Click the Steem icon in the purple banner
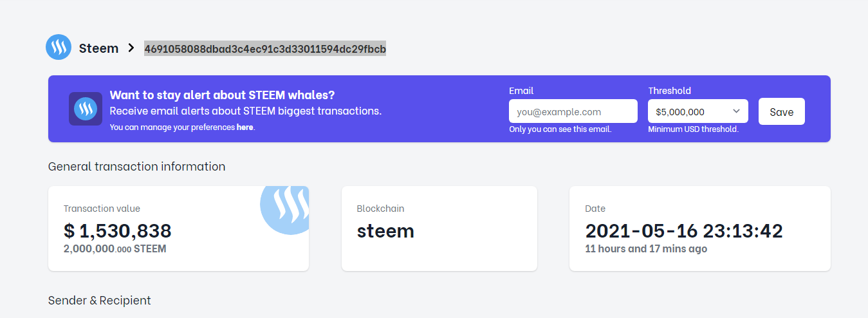Image resolution: width=868 pixels, height=318 pixels. 86,109
